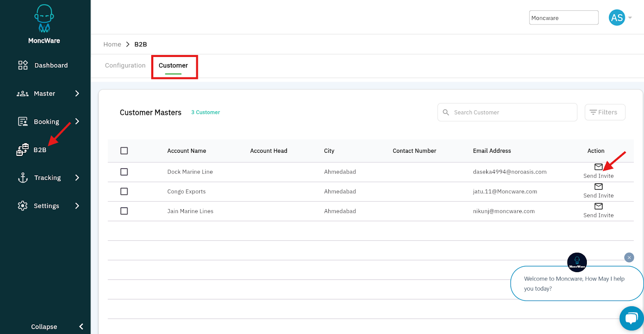Click email daseka4994@noroasis.com
Viewport: 644px width, 334px height.
[510, 172]
